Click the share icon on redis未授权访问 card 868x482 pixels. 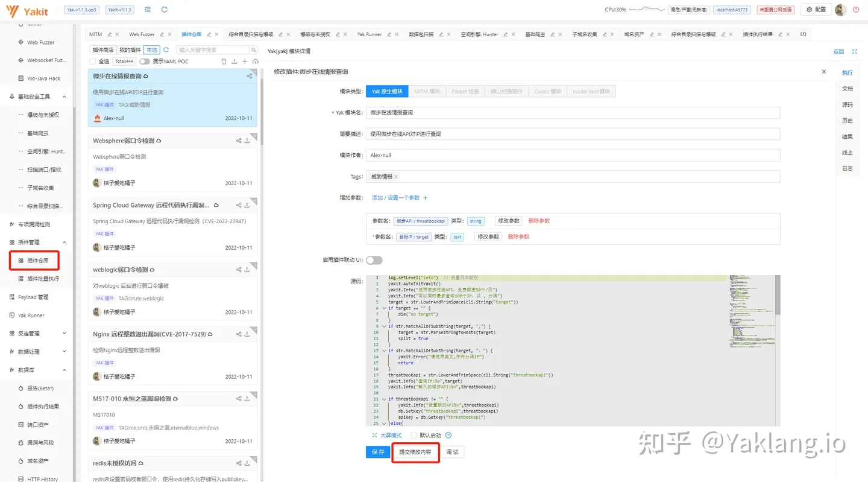239,463
